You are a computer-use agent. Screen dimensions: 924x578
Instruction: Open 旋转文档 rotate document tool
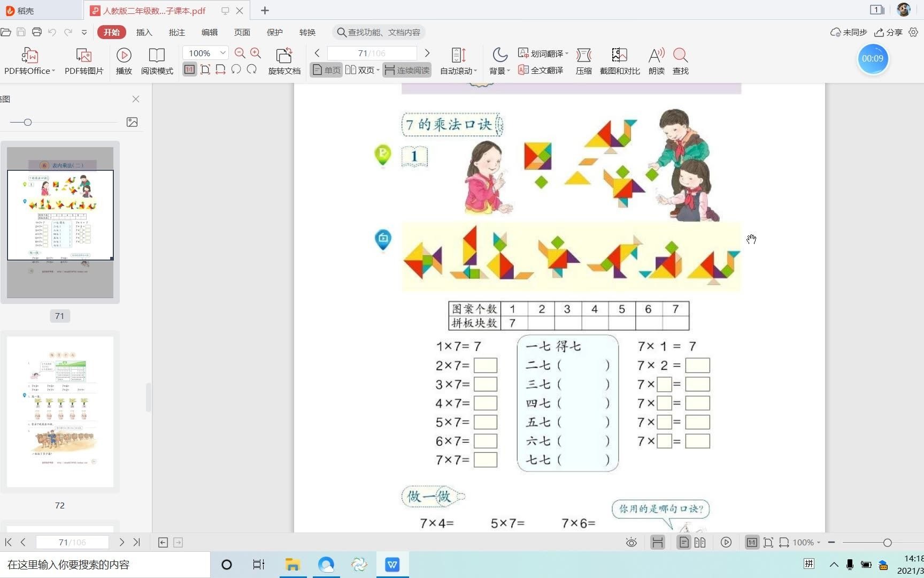[284, 61]
